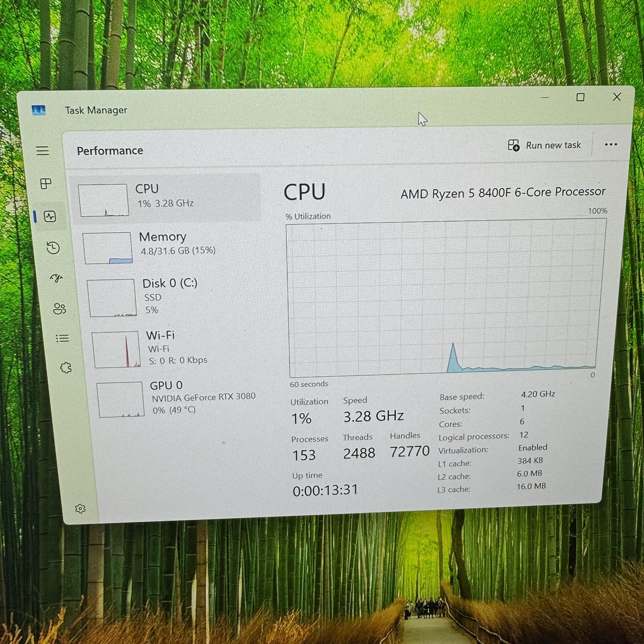The image size is (644, 644).
Task: Open the Startup apps page icon
Action: click(56, 278)
